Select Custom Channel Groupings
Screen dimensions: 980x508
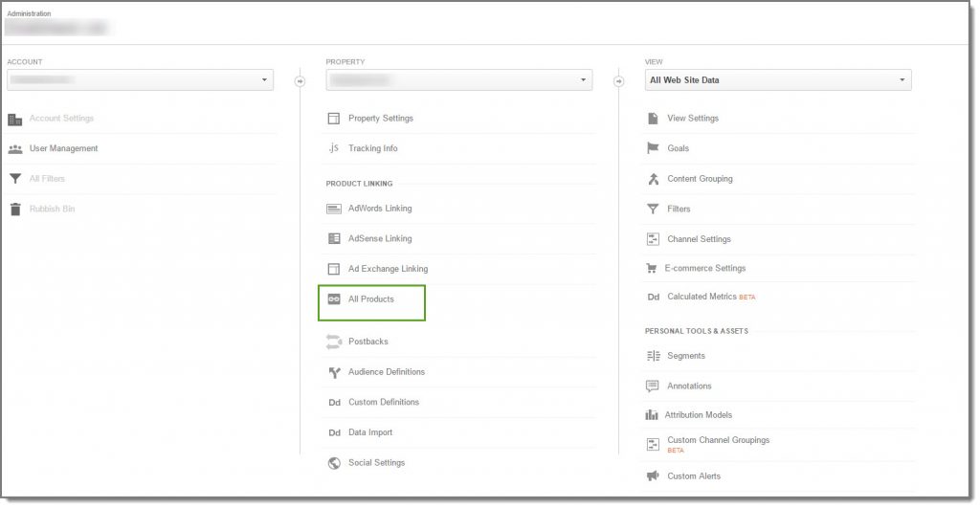[718, 440]
